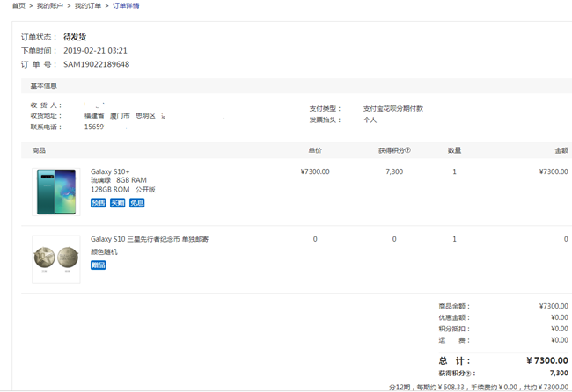572x392 pixels.
Task: Click the 预售 tag under Galaxy S10+
Action: (98, 203)
